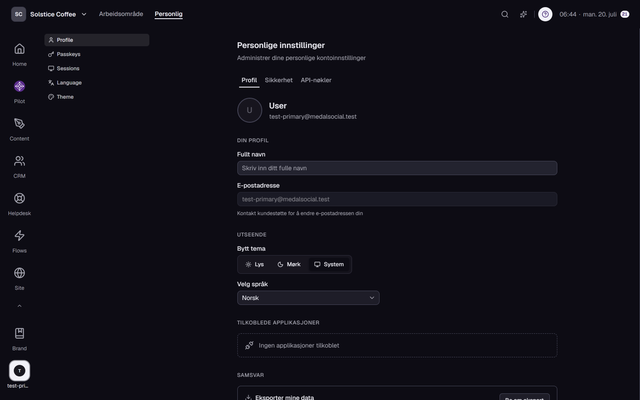Viewport: 640px width, 400px height.
Task: Switch to Personlig tab
Action: click(x=169, y=14)
